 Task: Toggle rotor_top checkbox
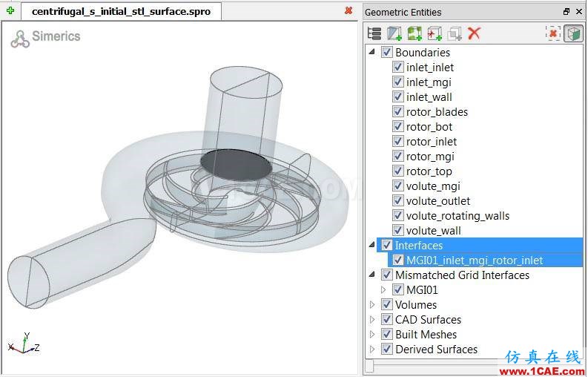coord(398,171)
